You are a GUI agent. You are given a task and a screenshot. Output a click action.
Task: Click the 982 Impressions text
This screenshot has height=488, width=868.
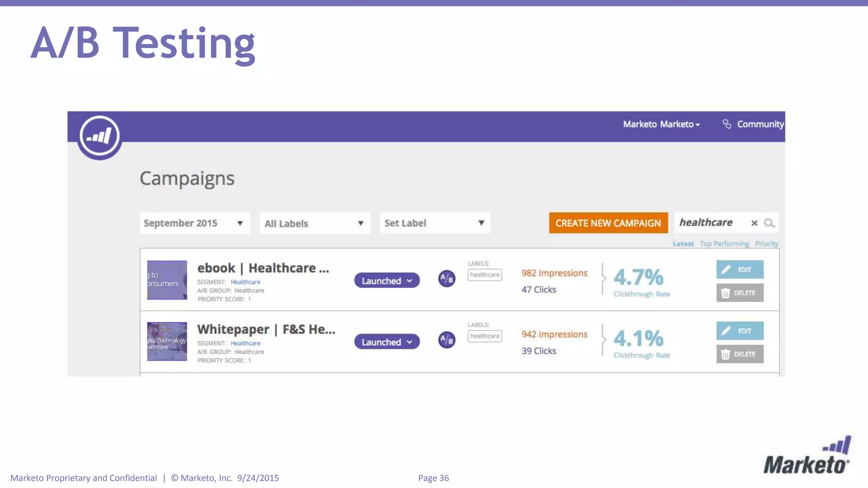[x=554, y=273]
